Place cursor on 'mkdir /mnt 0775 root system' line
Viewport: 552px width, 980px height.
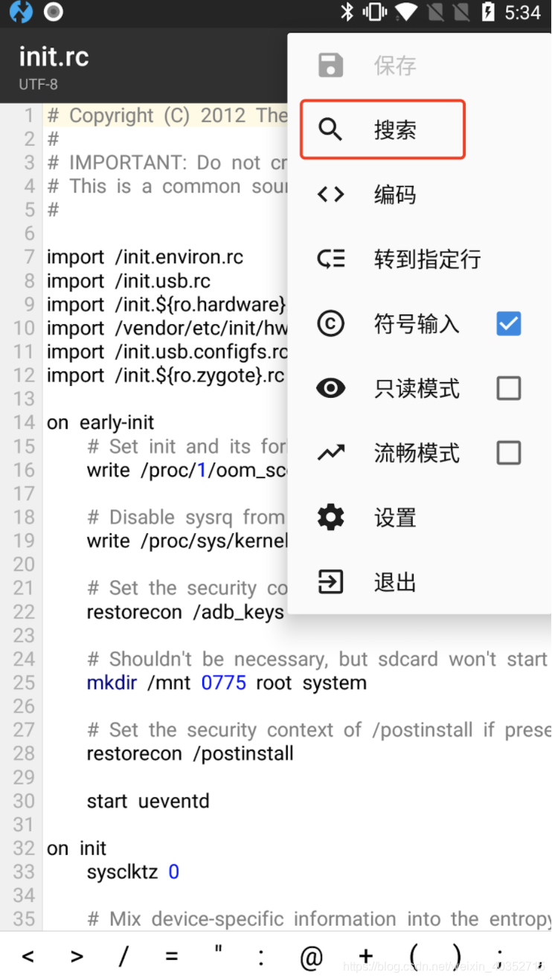pyautogui.click(x=227, y=683)
